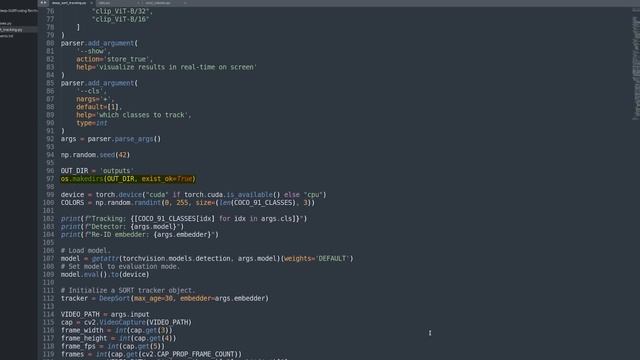
Task: Place cursor on the 'os.makedirs(OUT_DIR, exist_ok=True)' line
Action: (128, 179)
